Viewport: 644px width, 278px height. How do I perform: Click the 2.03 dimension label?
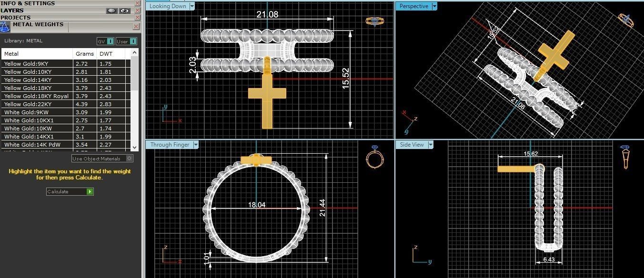point(192,64)
